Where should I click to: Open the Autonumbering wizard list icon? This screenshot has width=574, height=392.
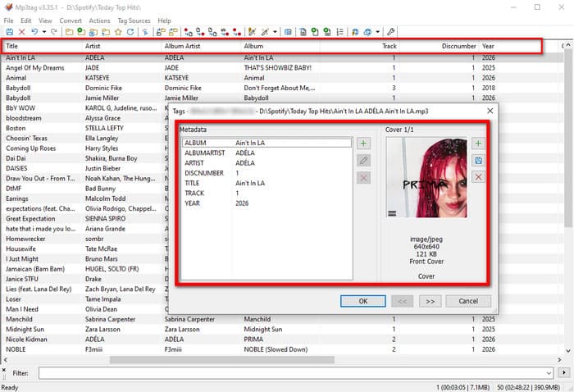tap(340, 32)
